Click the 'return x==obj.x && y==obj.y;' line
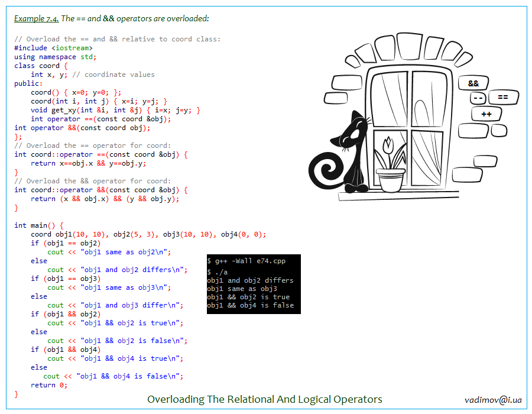 88,163
